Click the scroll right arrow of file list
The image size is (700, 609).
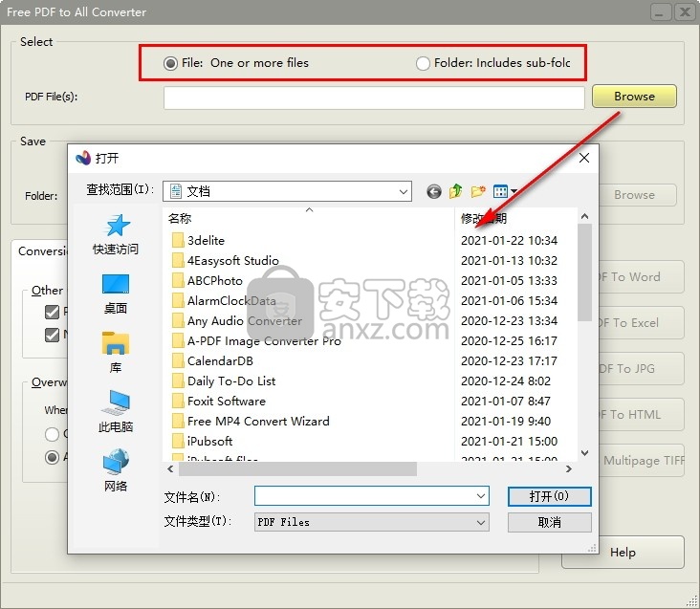(x=569, y=468)
